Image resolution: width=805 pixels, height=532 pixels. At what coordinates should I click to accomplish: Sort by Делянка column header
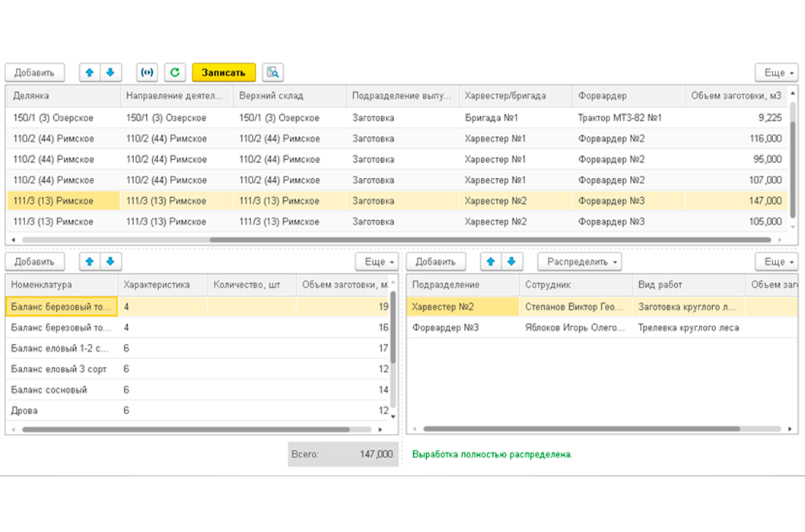pyautogui.click(x=63, y=95)
